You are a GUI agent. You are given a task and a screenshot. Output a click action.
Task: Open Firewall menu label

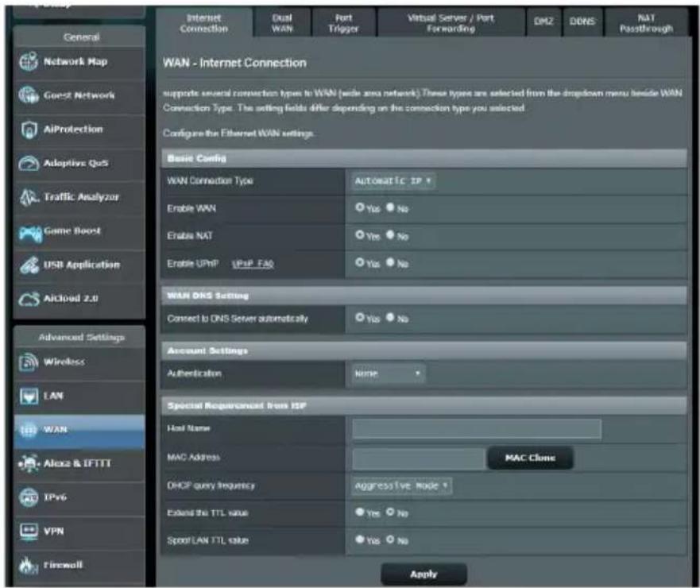(x=63, y=565)
